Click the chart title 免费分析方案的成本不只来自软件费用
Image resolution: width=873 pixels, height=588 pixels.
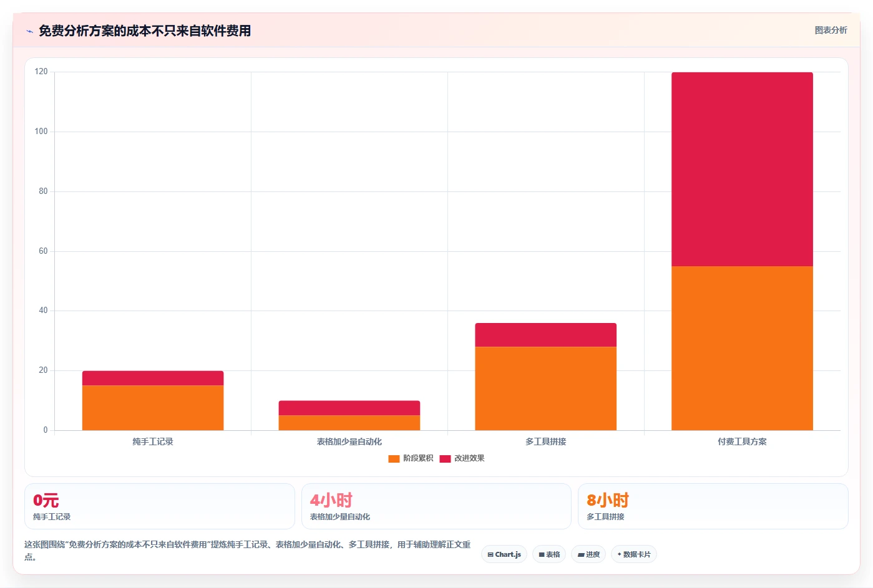click(145, 31)
